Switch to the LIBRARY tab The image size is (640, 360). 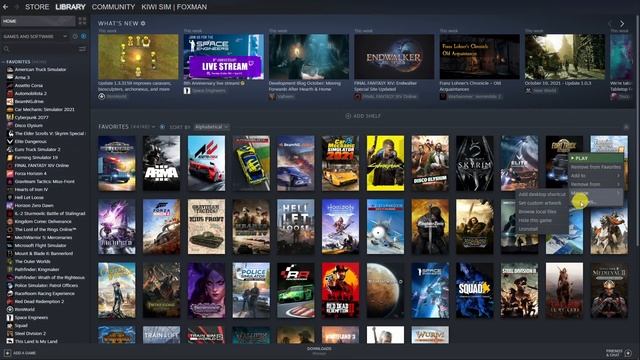coord(70,7)
